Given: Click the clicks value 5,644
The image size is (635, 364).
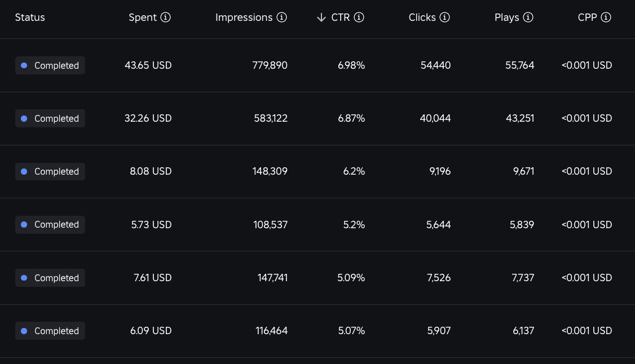Looking at the screenshot, I should pos(439,224).
